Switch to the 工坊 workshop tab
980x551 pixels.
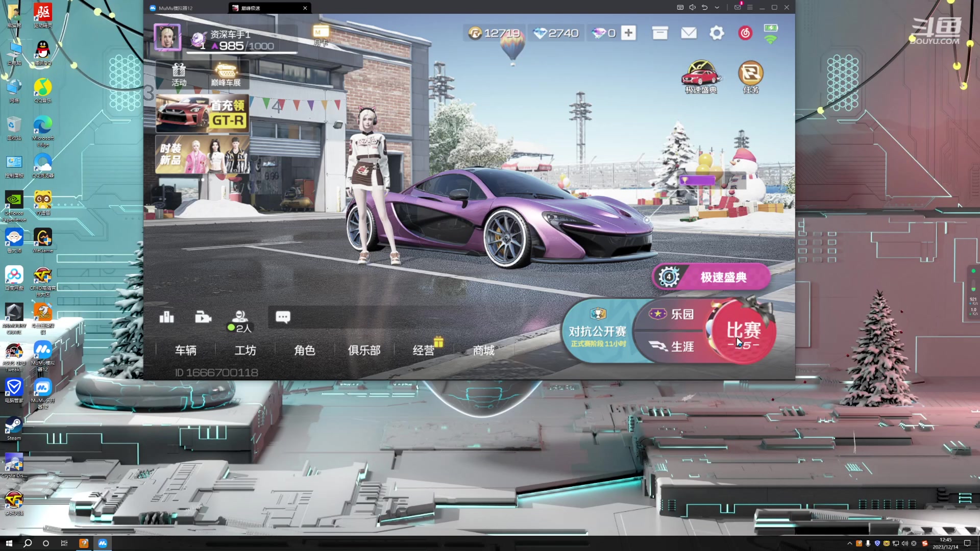[246, 350]
